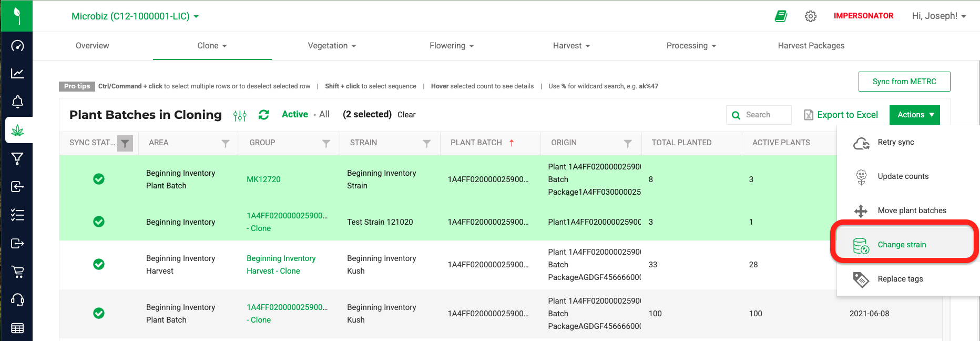Go to the Harvest Packages tab

point(811,46)
